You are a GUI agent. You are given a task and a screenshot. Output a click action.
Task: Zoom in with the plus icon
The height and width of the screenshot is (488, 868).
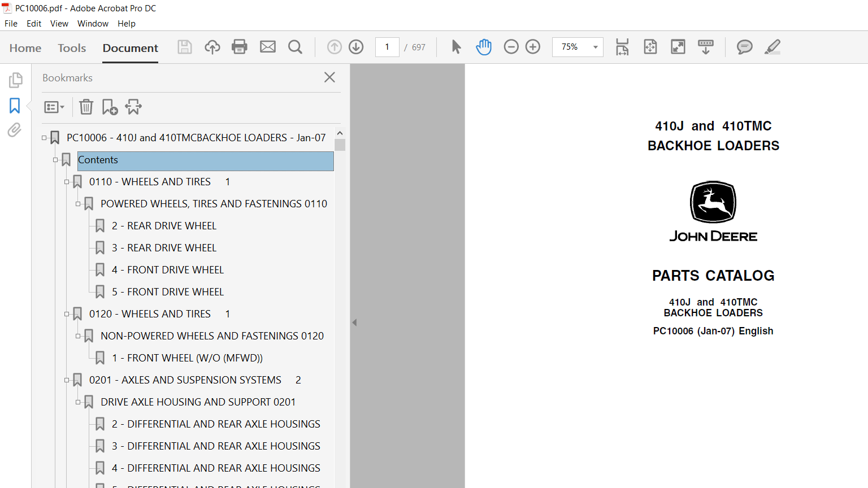point(533,47)
